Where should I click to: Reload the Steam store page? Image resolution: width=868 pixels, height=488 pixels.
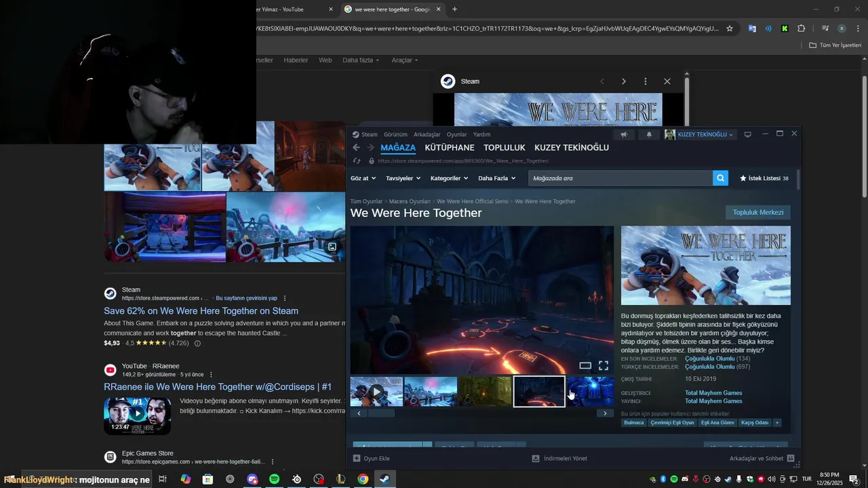357,161
